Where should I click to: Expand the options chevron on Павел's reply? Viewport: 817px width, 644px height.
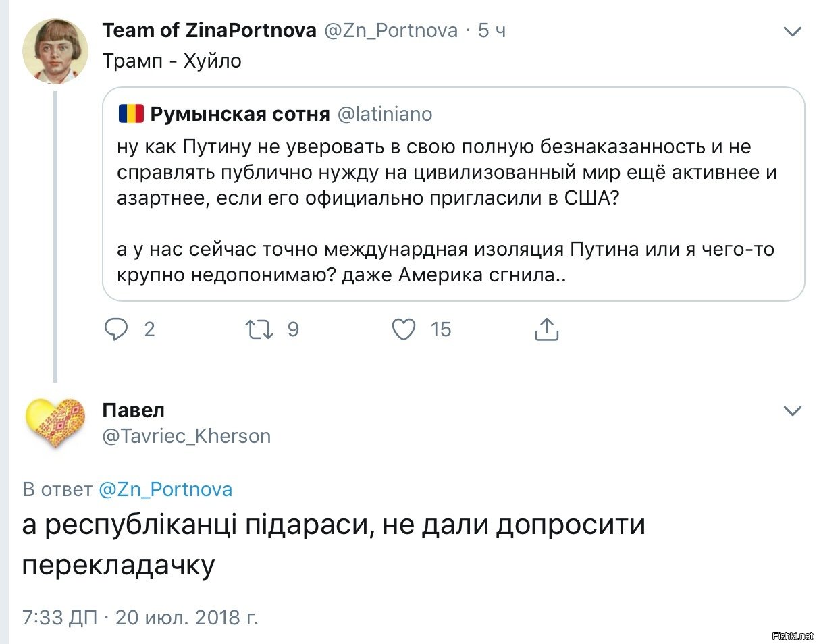(x=792, y=410)
